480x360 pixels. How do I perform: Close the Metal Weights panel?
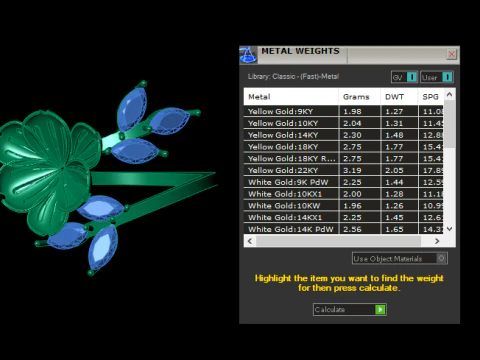tap(451, 54)
